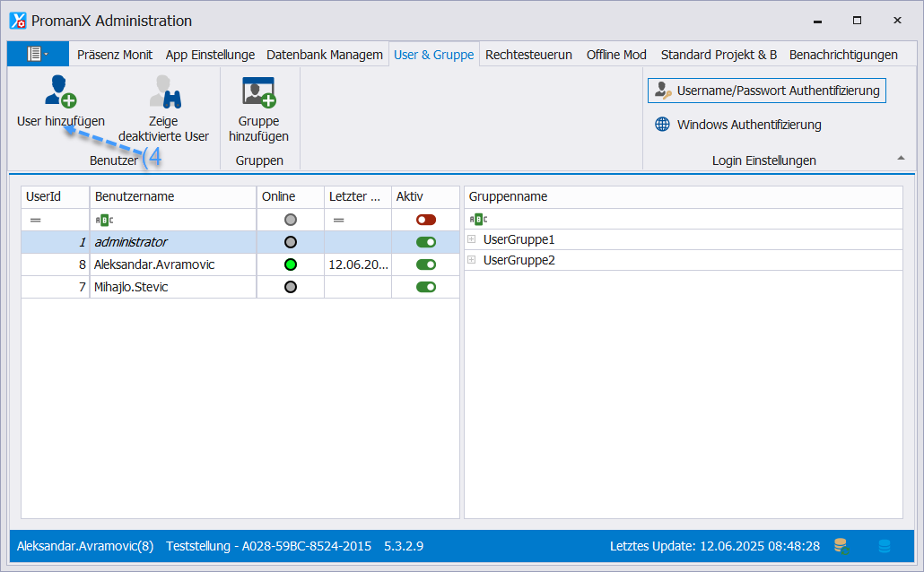924x572 pixels.
Task: Select the UserGruppe2 group
Action: point(519,260)
